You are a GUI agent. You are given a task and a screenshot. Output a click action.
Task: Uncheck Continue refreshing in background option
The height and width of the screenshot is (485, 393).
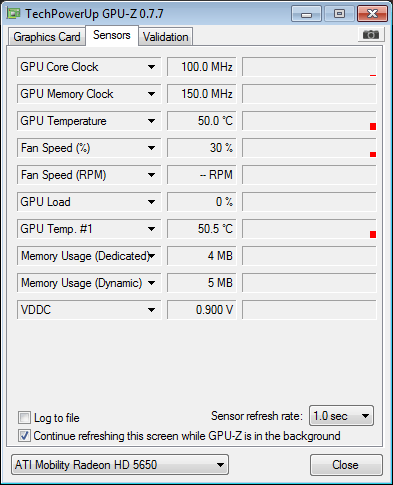click(24, 436)
